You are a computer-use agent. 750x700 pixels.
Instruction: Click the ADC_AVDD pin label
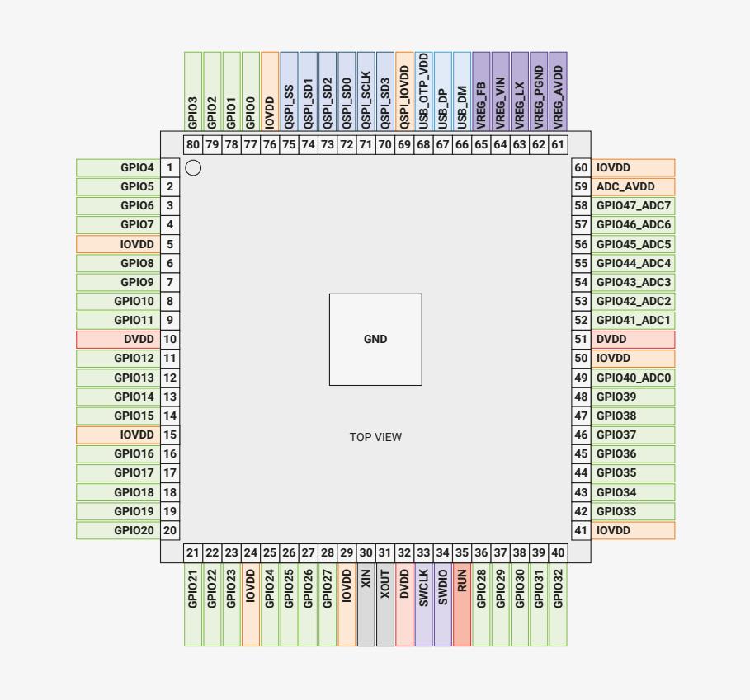pos(634,187)
